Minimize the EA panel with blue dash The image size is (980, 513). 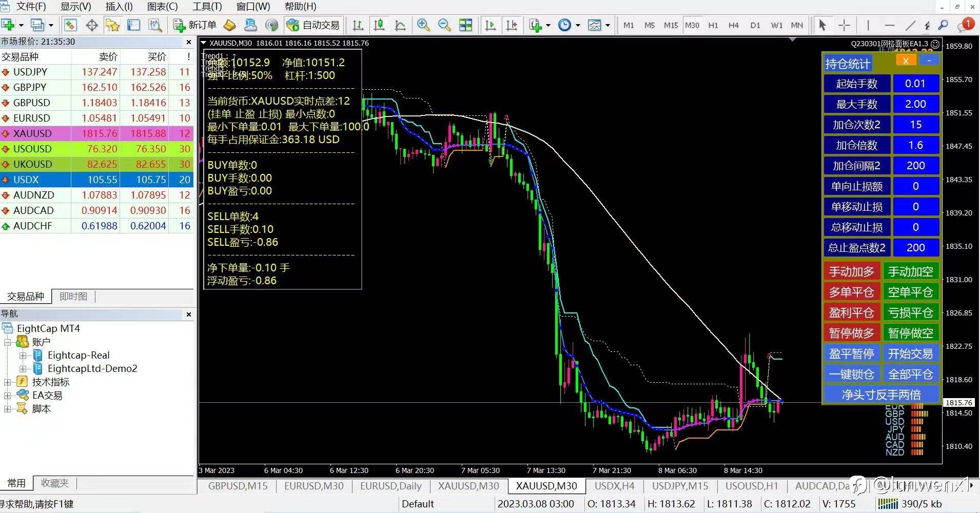(x=929, y=61)
